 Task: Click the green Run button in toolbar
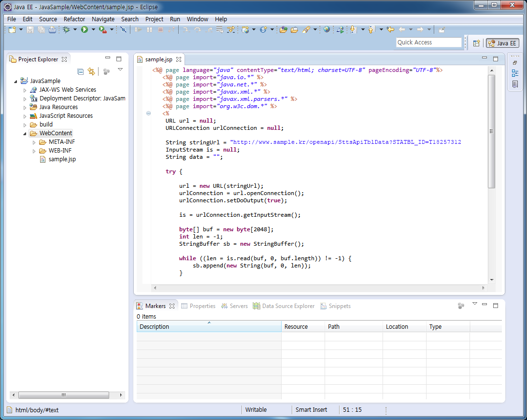coord(85,30)
